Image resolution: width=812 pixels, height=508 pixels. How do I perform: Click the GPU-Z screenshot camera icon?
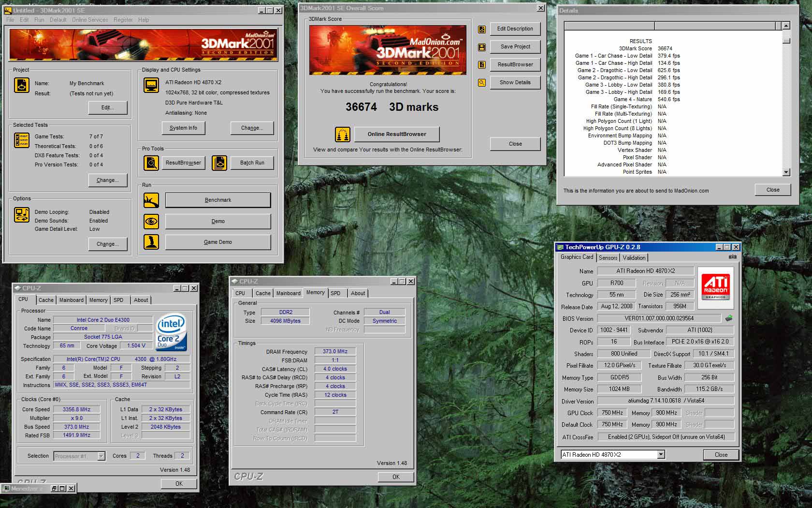(733, 257)
